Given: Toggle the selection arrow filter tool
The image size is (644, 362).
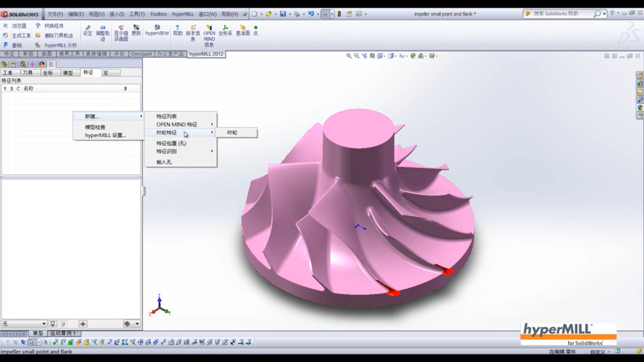Looking at the screenshot, I should (32, 342).
